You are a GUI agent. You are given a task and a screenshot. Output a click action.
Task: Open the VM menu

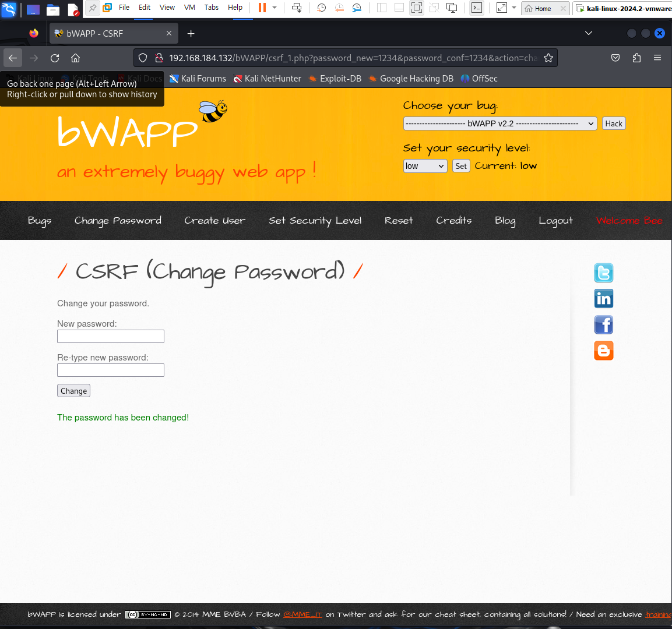coord(189,8)
